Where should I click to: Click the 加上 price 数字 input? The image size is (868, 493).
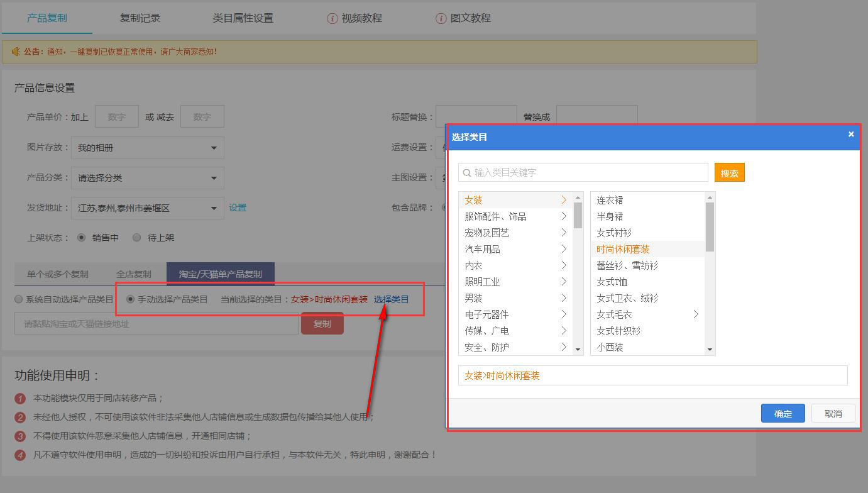coord(117,117)
